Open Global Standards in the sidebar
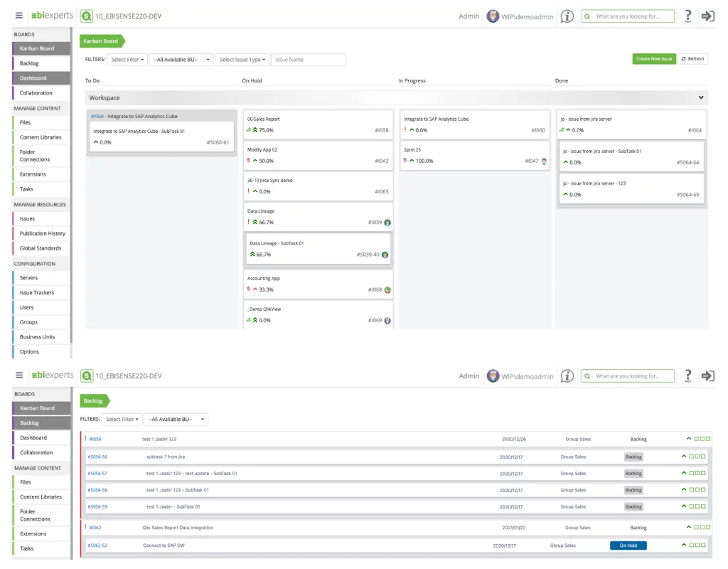Image resolution: width=728 pixels, height=569 pixels. [x=41, y=248]
